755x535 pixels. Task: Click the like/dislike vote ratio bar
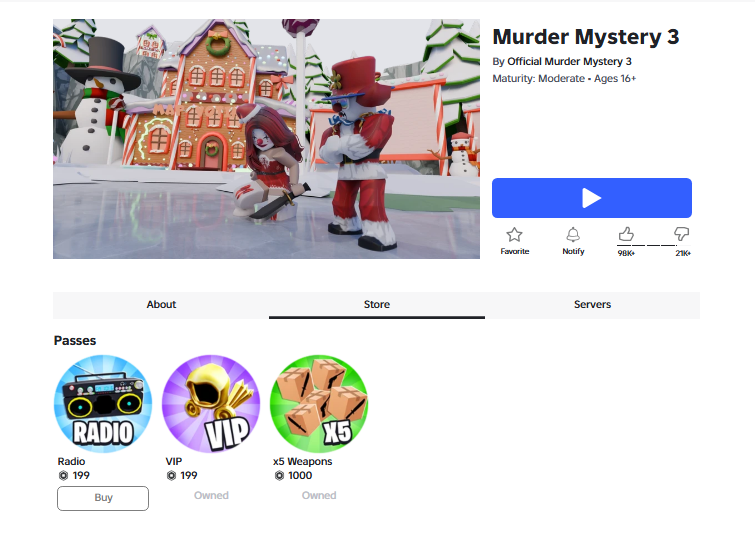click(654, 246)
